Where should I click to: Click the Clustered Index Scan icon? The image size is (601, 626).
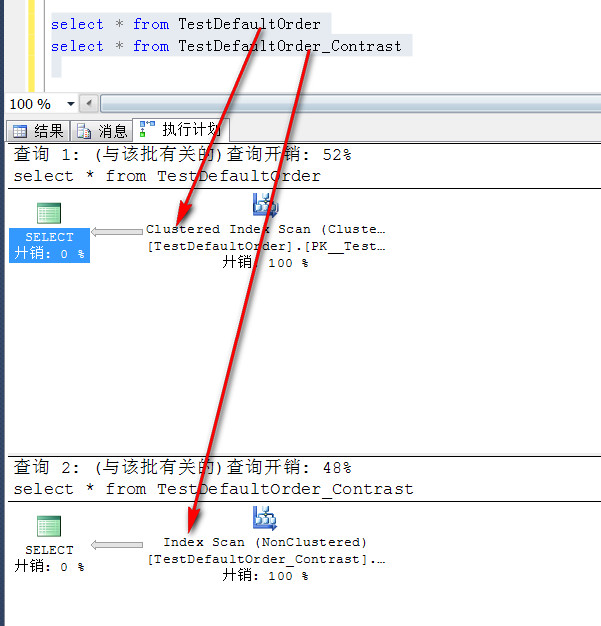pos(265,205)
